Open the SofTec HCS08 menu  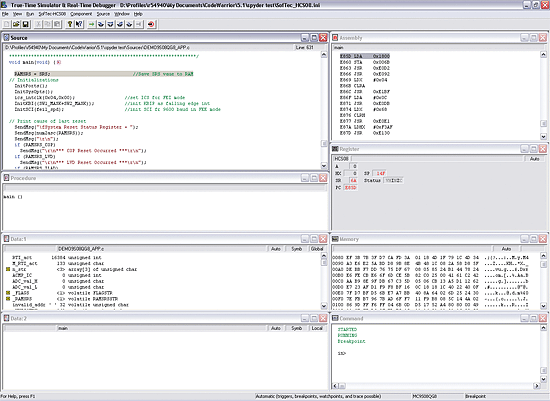tap(52, 14)
